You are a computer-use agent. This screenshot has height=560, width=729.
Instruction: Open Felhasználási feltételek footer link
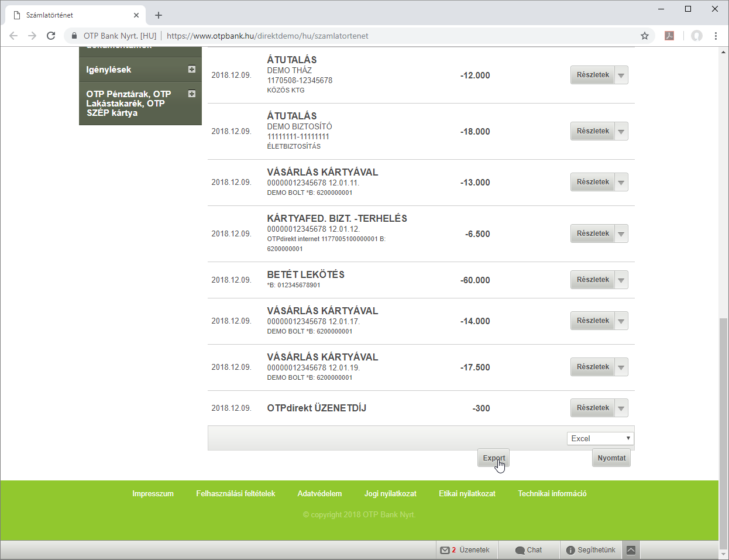[235, 494]
